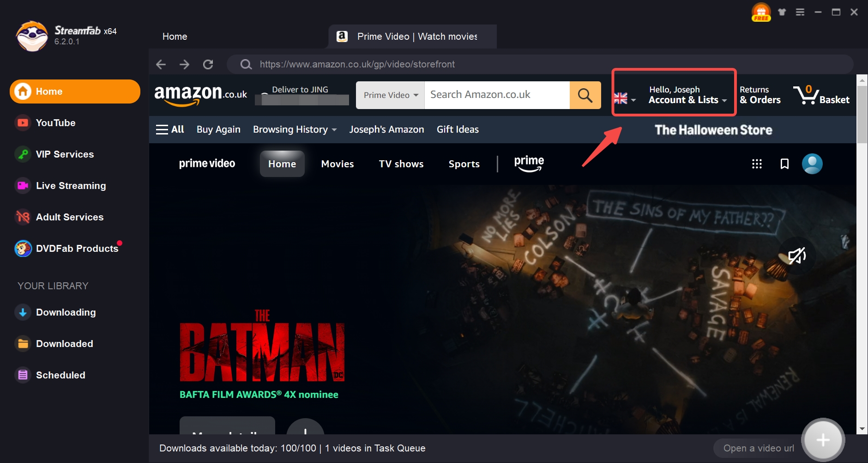Select the TV shows tab

tap(401, 164)
